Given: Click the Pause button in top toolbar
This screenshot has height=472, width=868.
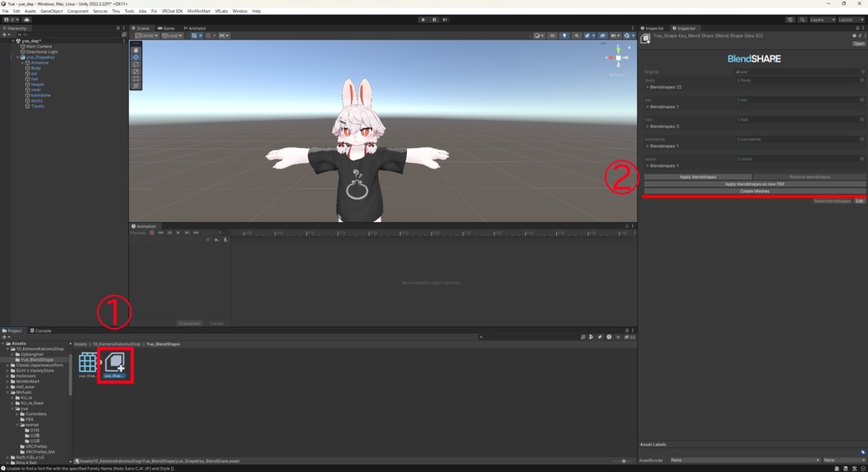Looking at the screenshot, I should tap(434, 19).
